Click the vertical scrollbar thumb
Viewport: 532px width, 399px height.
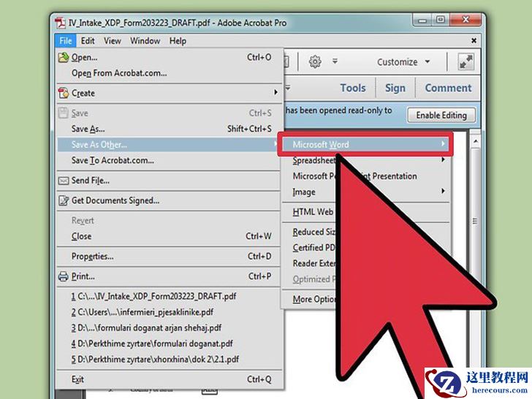pos(475,221)
